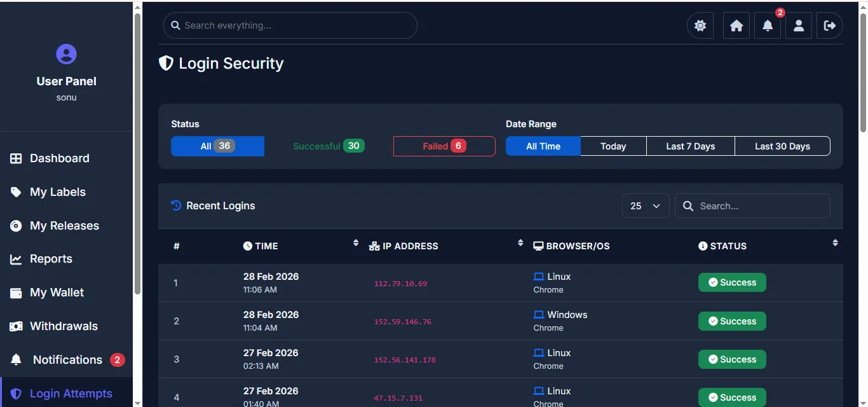The image size is (868, 407).
Task: Click Success badge for 112.79.10.69 row
Action: point(732,282)
